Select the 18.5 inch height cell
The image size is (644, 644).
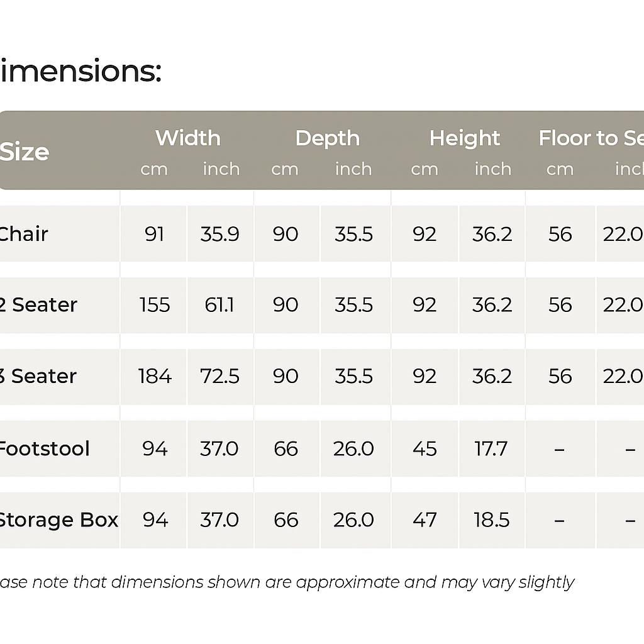(x=491, y=520)
